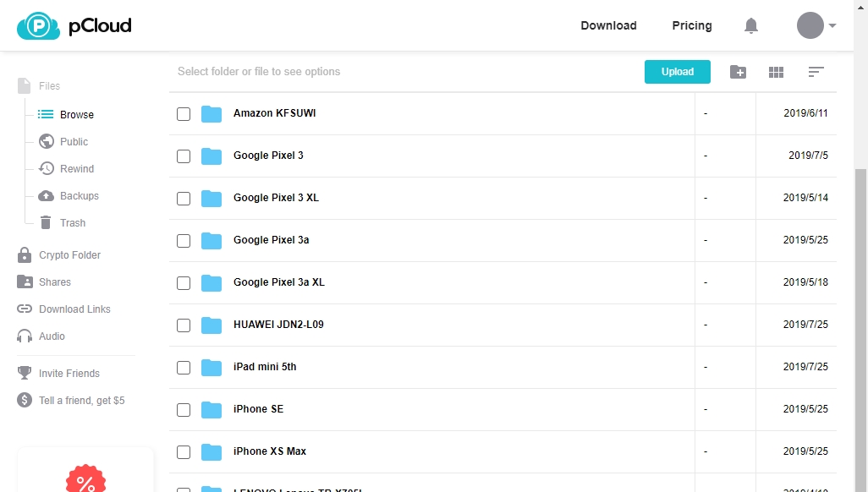The height and width of the screenshot is (492, 868).
Task: Click the Google Pixel 3a XL folder icon
Action: pyautogui.click(x=212, y=283)
